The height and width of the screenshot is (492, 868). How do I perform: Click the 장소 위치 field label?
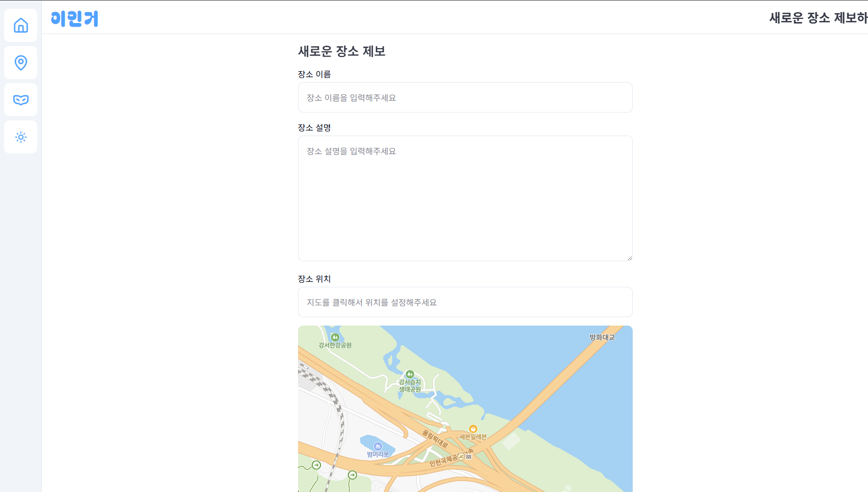[x=314, y=279]
